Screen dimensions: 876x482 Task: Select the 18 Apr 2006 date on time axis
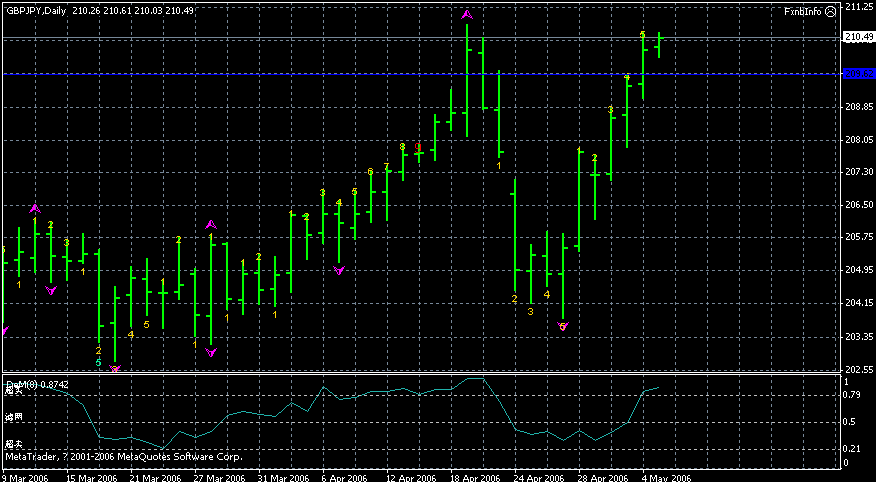tap(475, 477)
